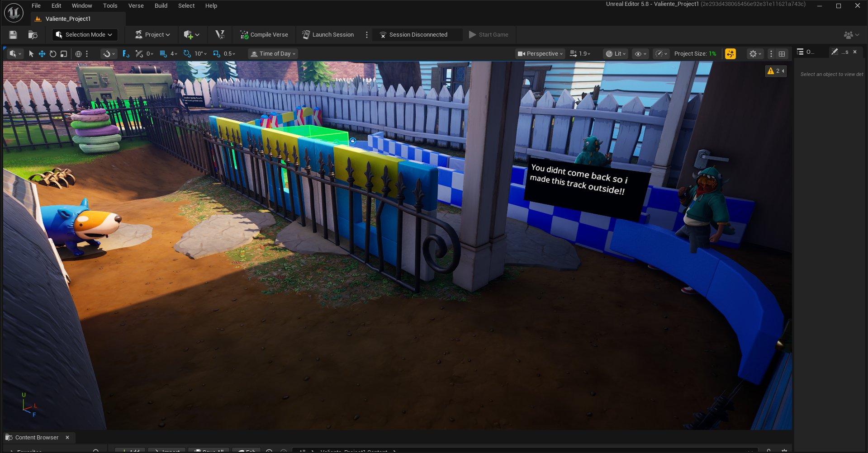Image resolution: width=868 pixels, height=453 pixels.
Task: Click the Compile Verse button
Action: click(264, 35)
